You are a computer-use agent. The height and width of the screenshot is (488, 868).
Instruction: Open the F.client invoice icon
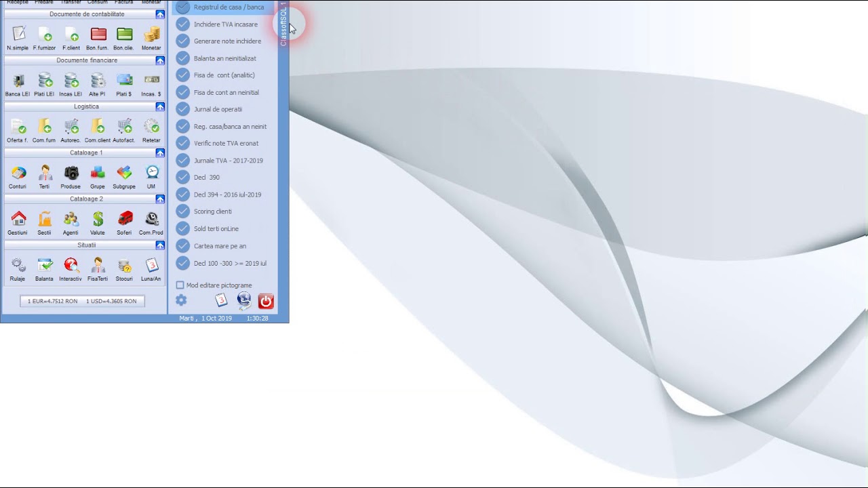(71, 34)
